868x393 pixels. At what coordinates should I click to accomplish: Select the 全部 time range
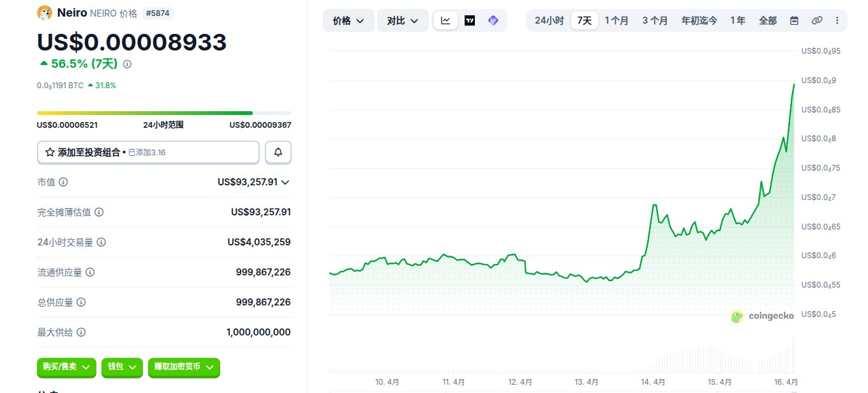pyautogui.click(x=768, y=20)
